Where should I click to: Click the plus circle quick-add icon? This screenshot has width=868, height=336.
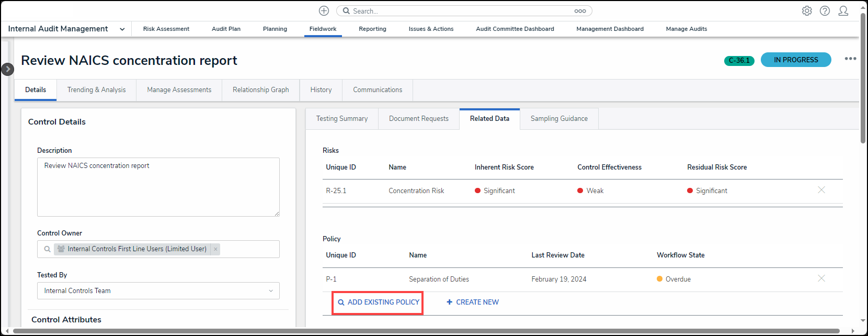[x=324, y=11]
